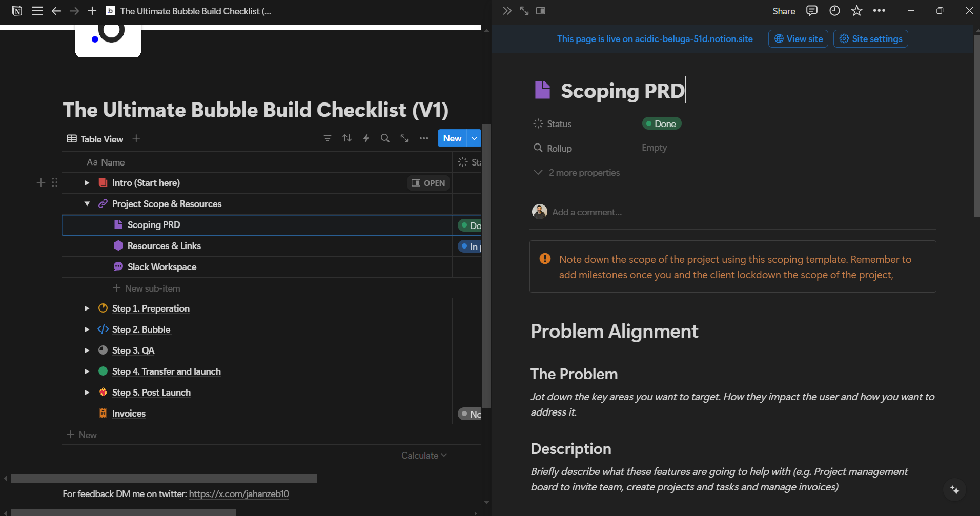Select the Table View tab
Viewport: 980px width, 516px height.
pos(95,139)
